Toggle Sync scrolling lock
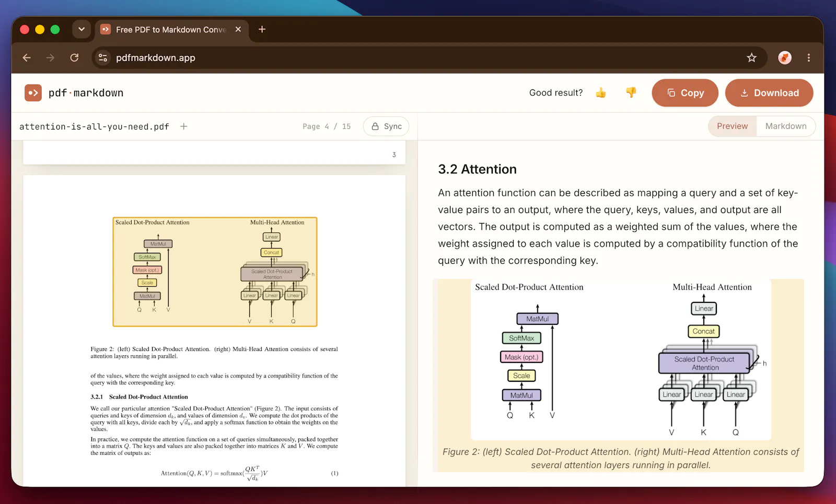Image resolution: width=836 pixels, height=504 pixels. click(x=386, y=126)
